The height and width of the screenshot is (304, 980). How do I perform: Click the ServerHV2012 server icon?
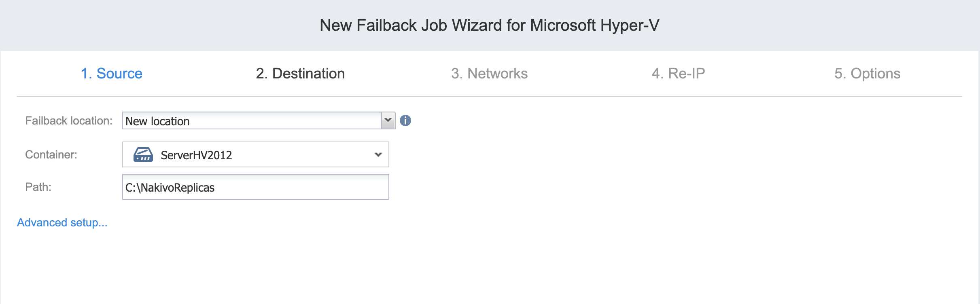[143, 154]
